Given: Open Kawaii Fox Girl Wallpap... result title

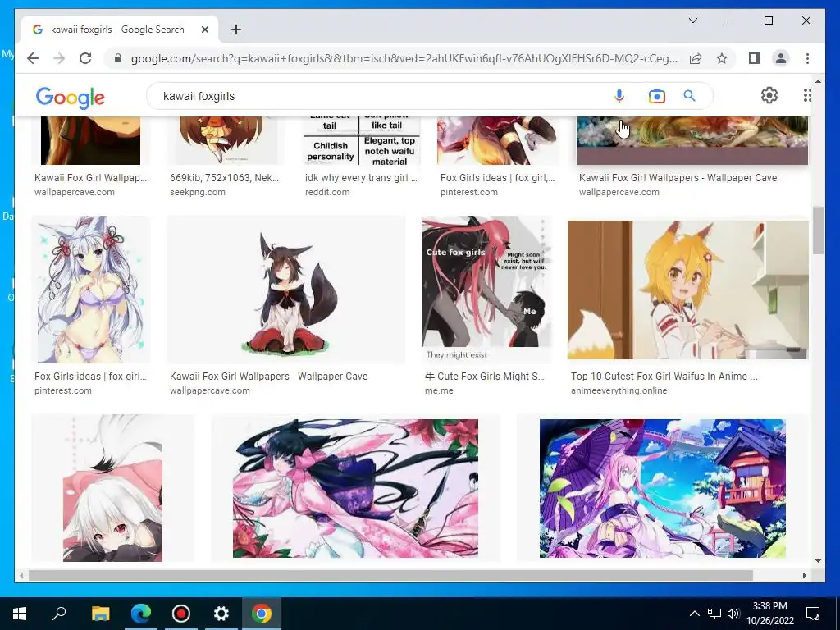Looking at the screenshot, I should (x=90, y=178).
